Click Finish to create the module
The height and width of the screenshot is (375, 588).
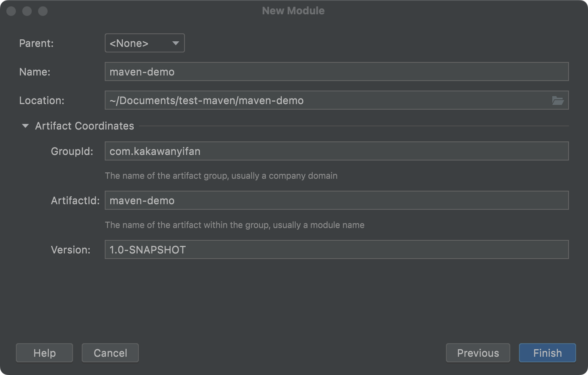(547, 353)
